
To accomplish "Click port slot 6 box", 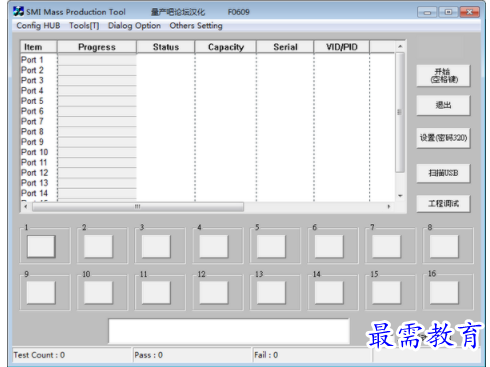I will tap(329, 246).
